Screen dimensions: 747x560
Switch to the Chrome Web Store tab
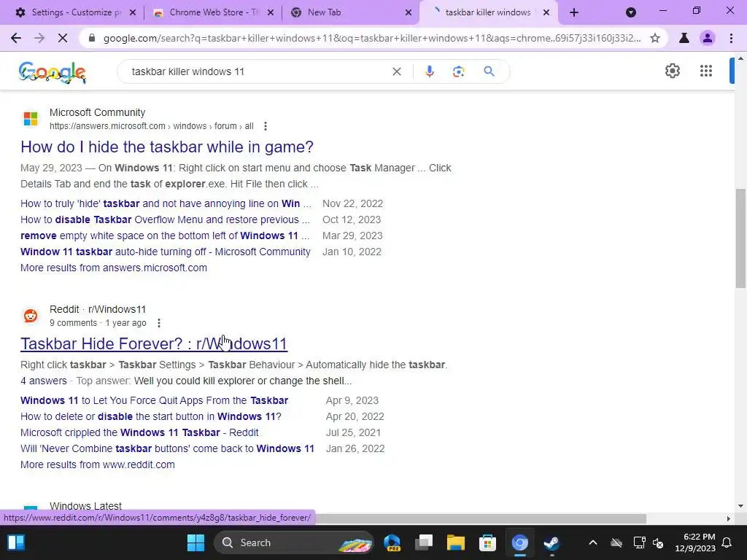tap(212, 12)
